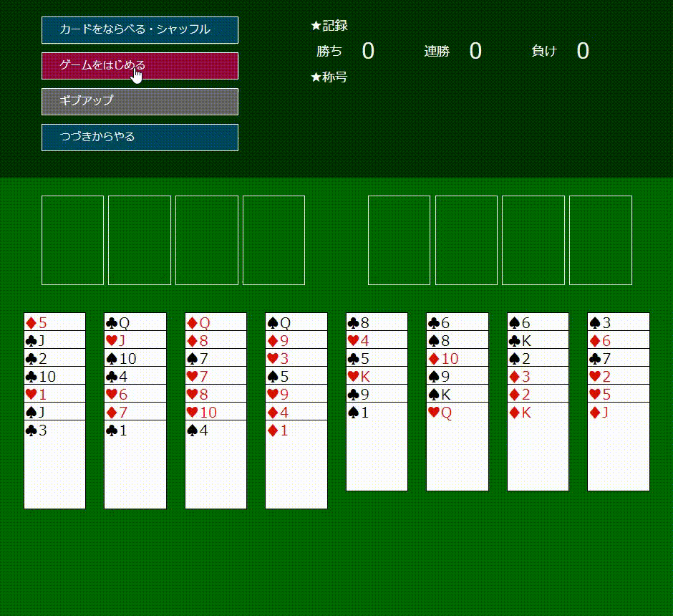Click the ギブアップ button
This screenshot has width=673, height=616.
[x=140, y=101]
